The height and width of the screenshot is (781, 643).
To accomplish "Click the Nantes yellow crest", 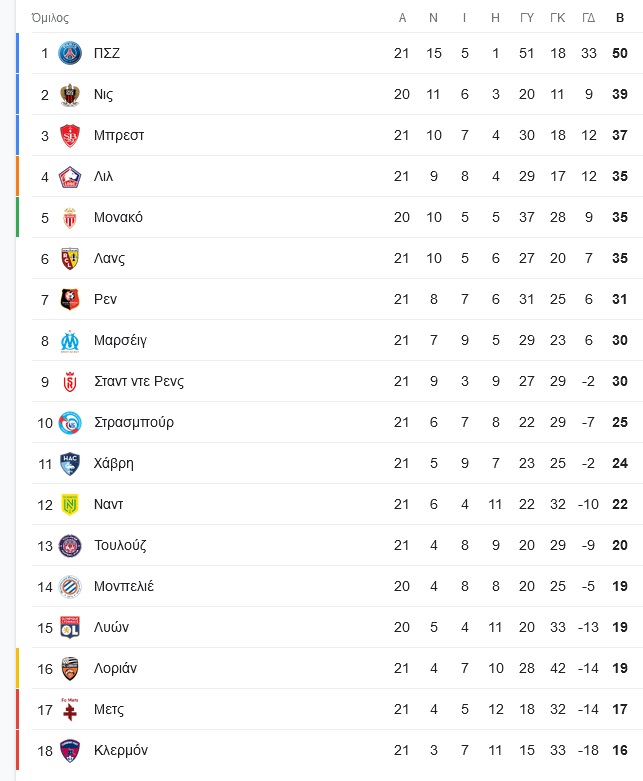I will point(70,505).
